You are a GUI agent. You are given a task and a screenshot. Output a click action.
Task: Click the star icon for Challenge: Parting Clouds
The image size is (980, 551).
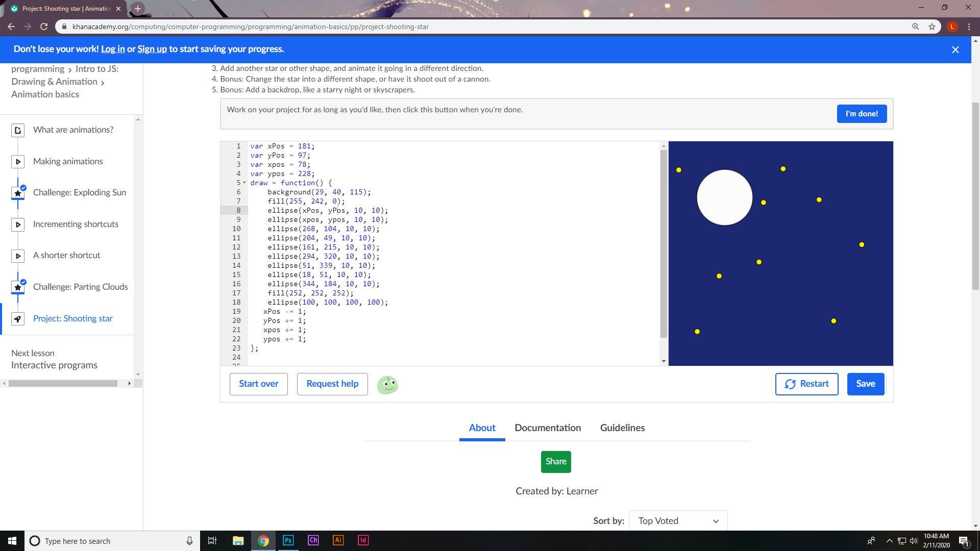pos(18,287)
